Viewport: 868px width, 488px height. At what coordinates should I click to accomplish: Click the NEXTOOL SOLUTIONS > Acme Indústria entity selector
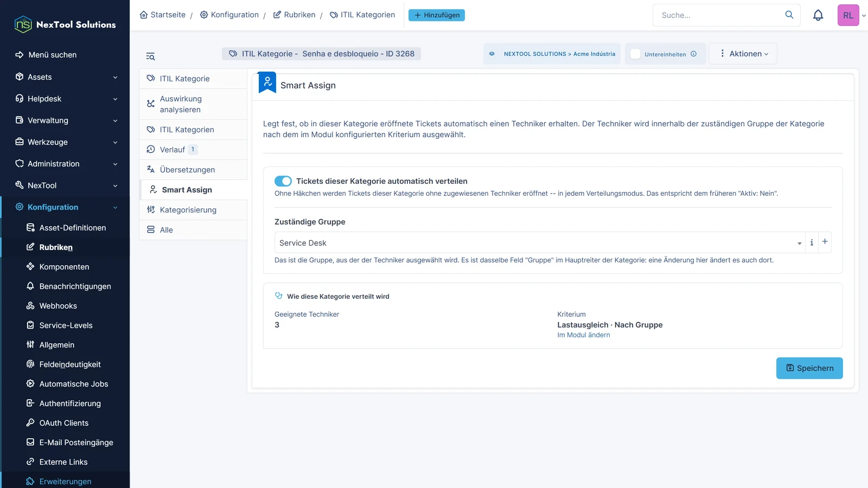pos(552,54)
